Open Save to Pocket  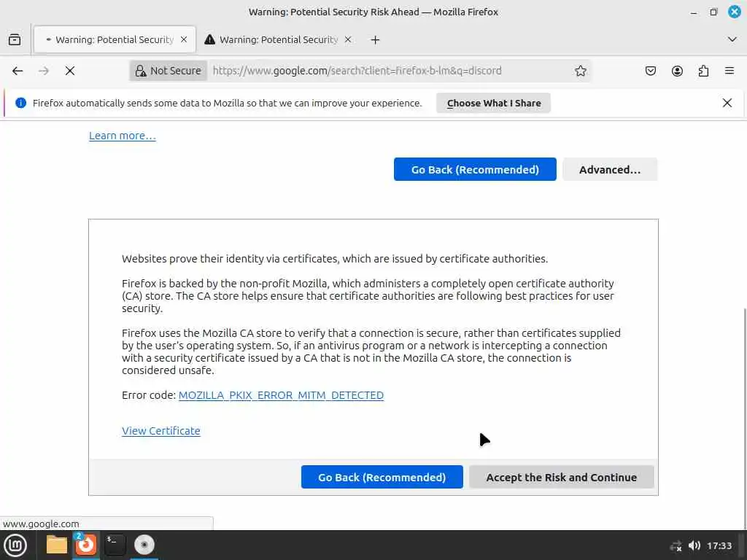pyautogui.click(x=650, y=71)
